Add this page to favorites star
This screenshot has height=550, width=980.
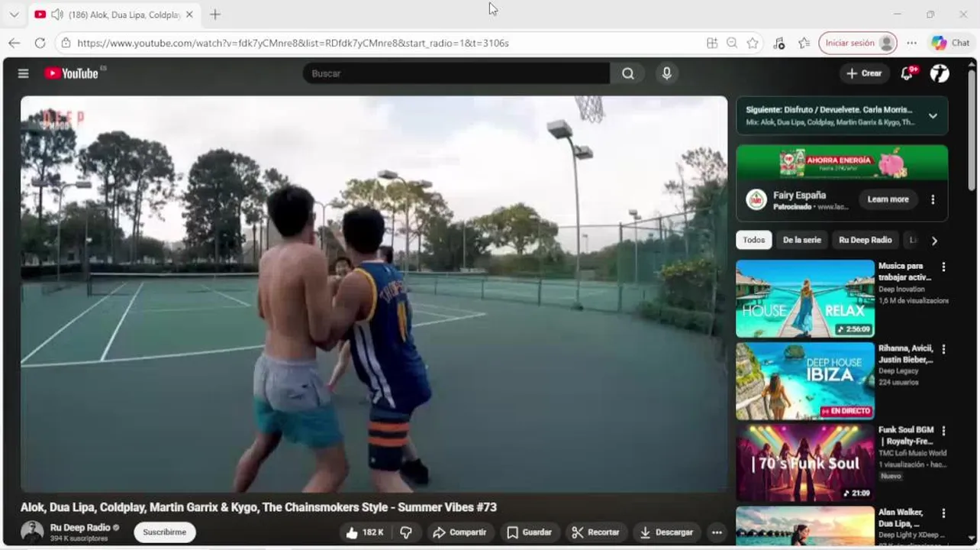tap(753, 43)
